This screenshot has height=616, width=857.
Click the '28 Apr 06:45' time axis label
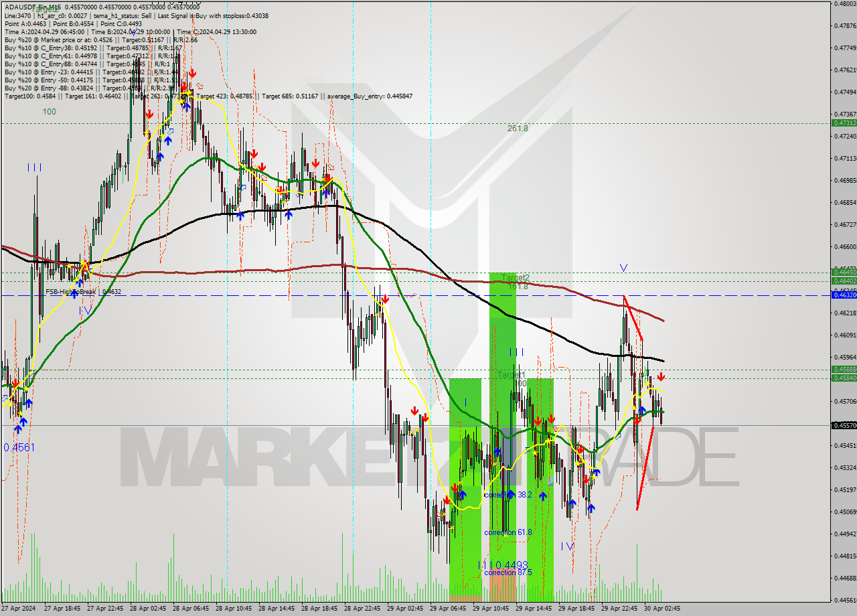(x=189, y=609)
